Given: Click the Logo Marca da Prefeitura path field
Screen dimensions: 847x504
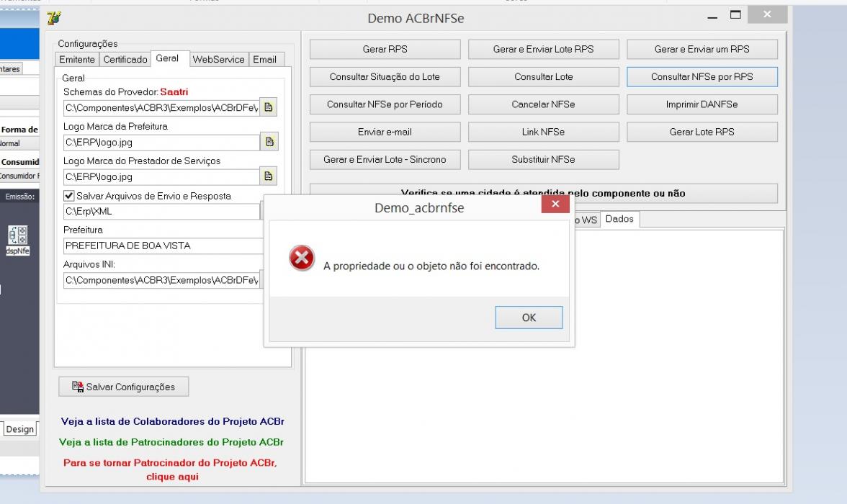Looking at the screenshot, I should coord(161,142).
